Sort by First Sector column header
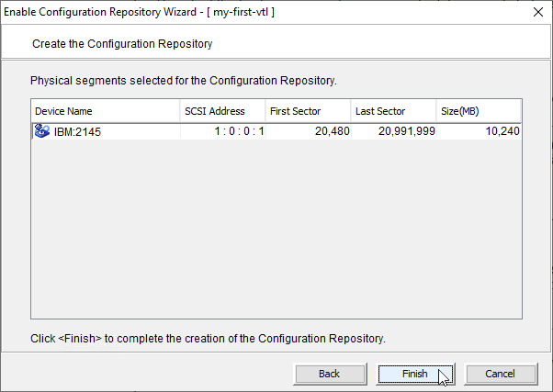The height and width of the screenshot is (392, 553). click(308, 111)
